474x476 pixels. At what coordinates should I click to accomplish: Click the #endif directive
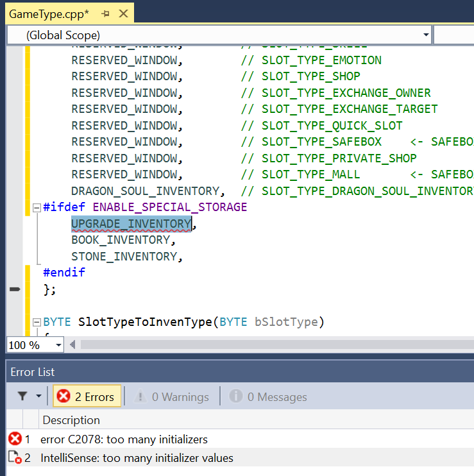pos(64,273)
